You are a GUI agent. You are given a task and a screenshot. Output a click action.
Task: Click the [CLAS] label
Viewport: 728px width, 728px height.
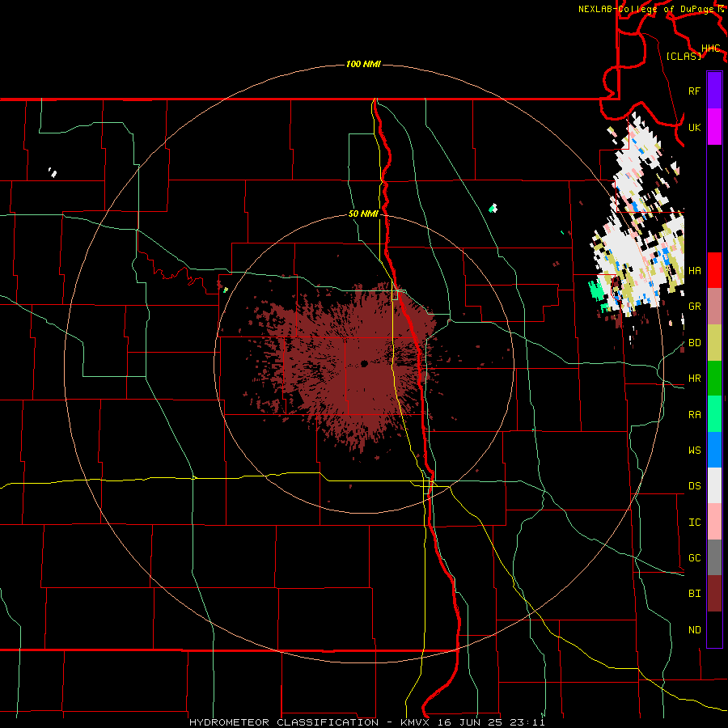click(x=684, y=56)
